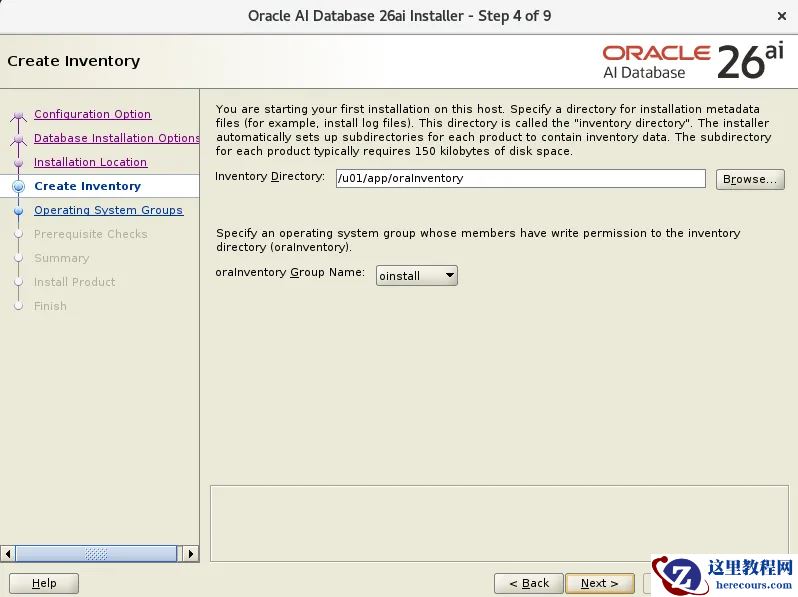Viewport: 798px width, 597px height.
Task: Click the Prerequisite Checks step label
Action: tap(91, 234)
